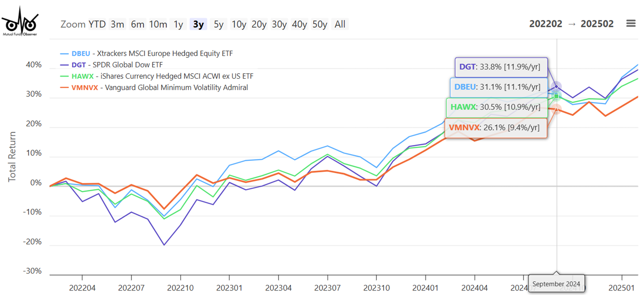Viewport: 644px width, 295px height.
Task: Choose the 6m zoom option
Action: click(137, 24)
